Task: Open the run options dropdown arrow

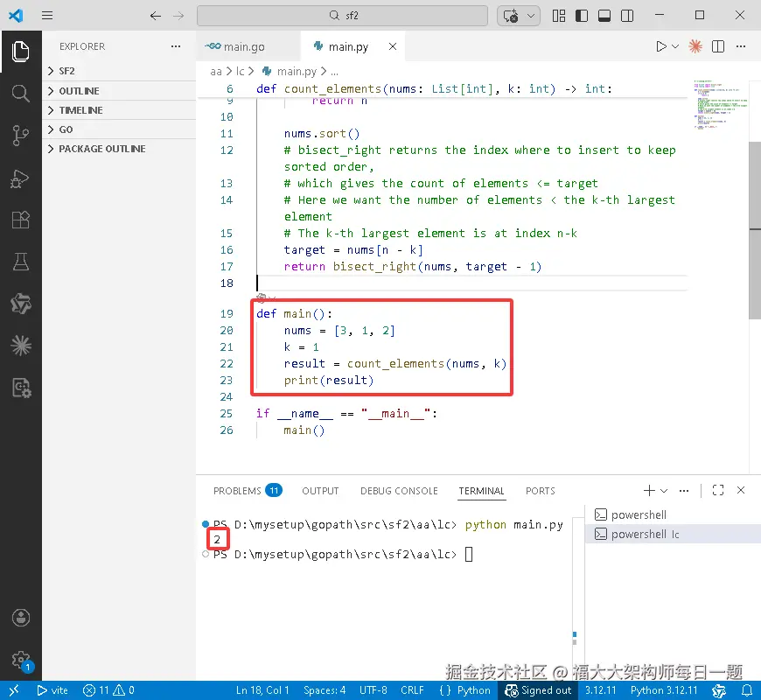Action: pos(675,46)
